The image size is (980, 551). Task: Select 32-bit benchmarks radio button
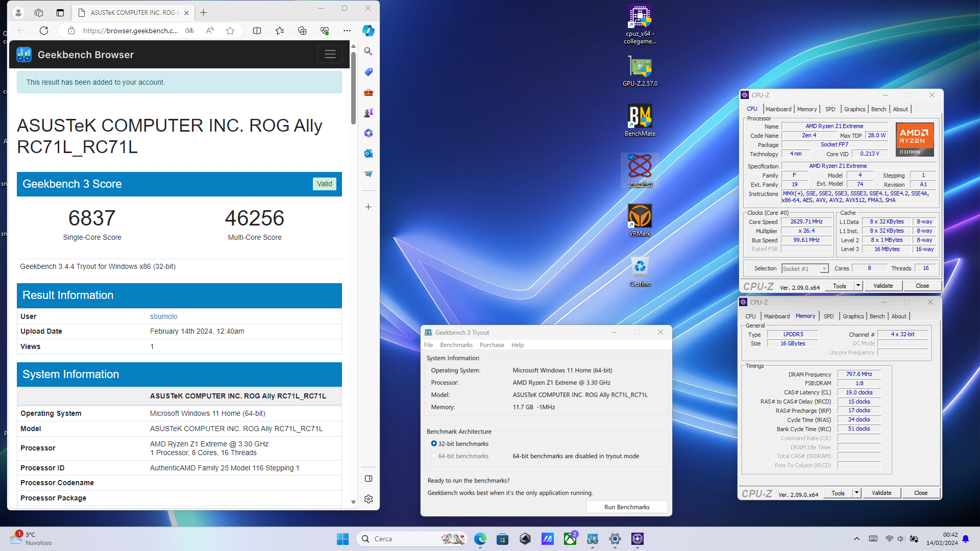click(434, 444)
